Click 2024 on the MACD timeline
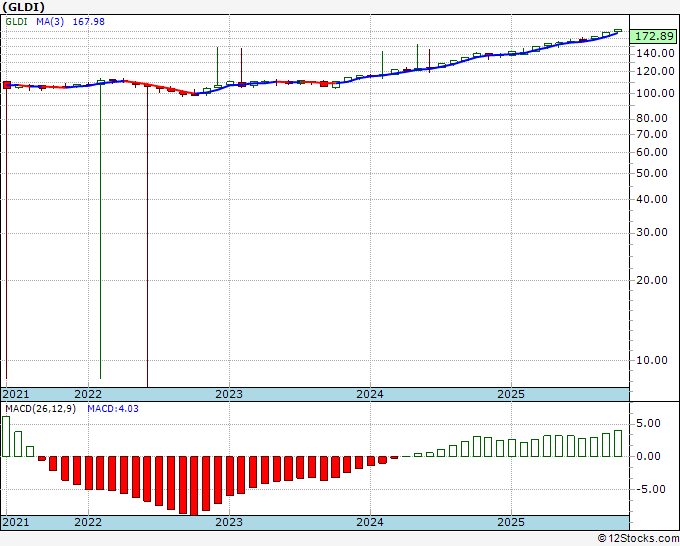The image size is (680, 546). tap(370, 522)
